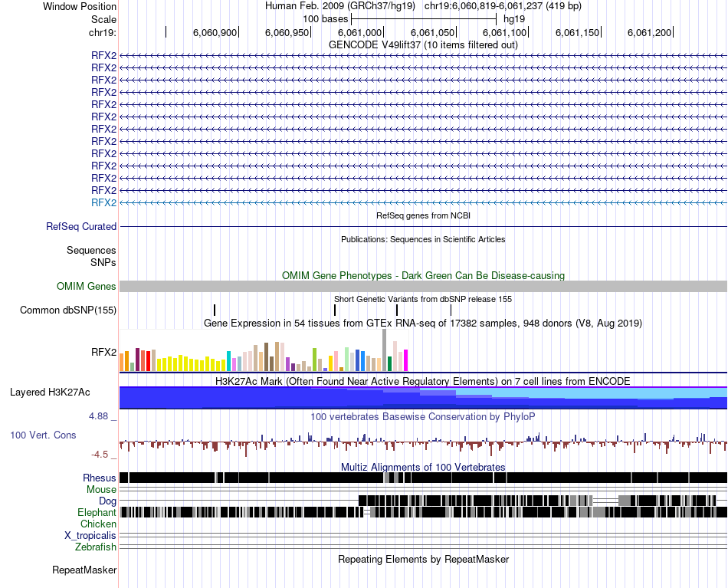The height and width of the screenshot is (588, 728).
Task: Click the SNPs track label
Action: pyautogui.click(x=103, y=262)
